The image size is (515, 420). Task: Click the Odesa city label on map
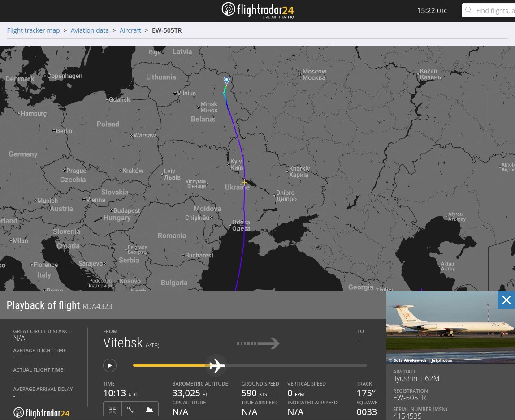click(241, 225)
